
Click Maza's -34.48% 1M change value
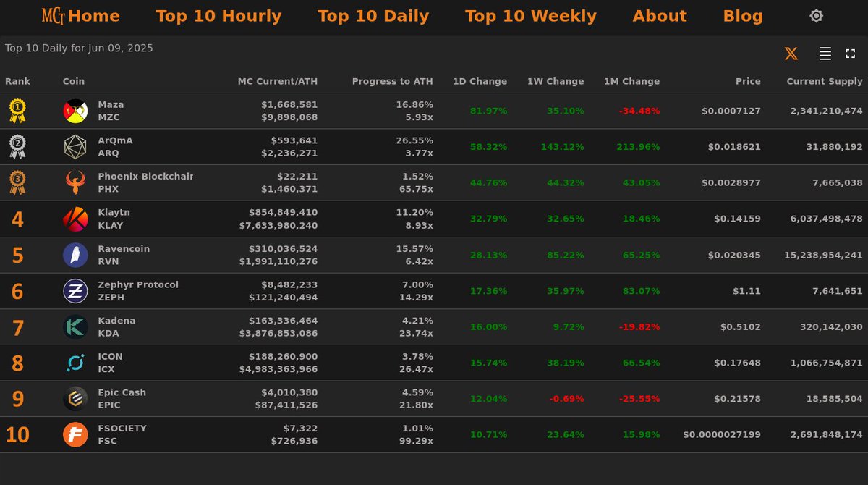(x=639, y=111)
